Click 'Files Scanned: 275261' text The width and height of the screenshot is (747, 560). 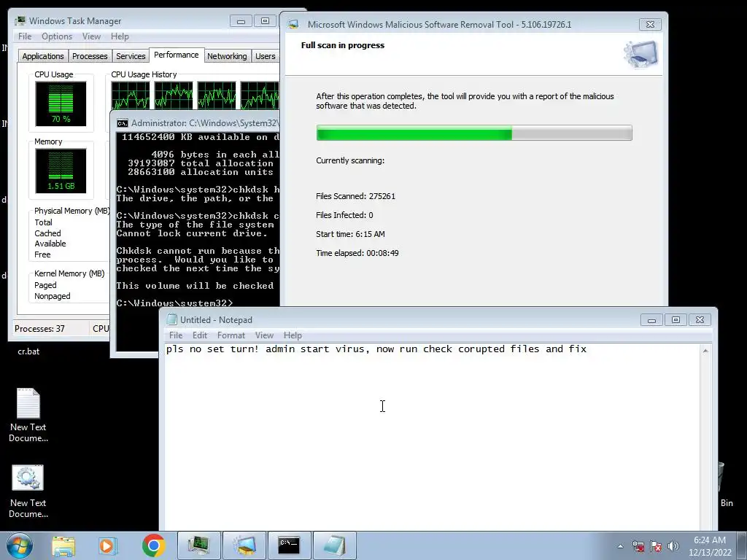[x=355, y=196]
